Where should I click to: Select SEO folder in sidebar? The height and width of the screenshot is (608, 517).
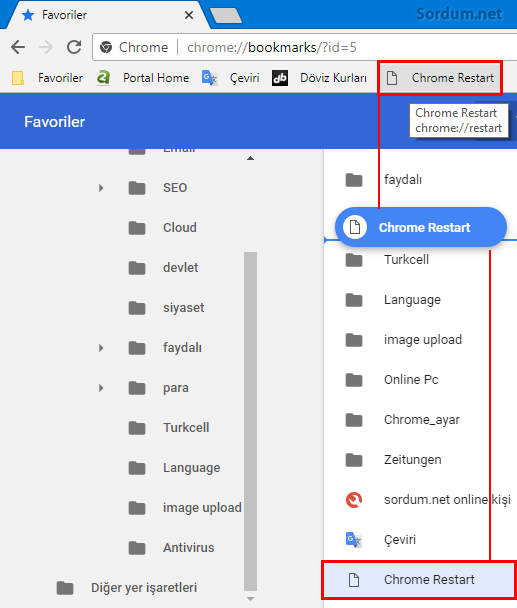pyautogui.click(x=175, y=188)
